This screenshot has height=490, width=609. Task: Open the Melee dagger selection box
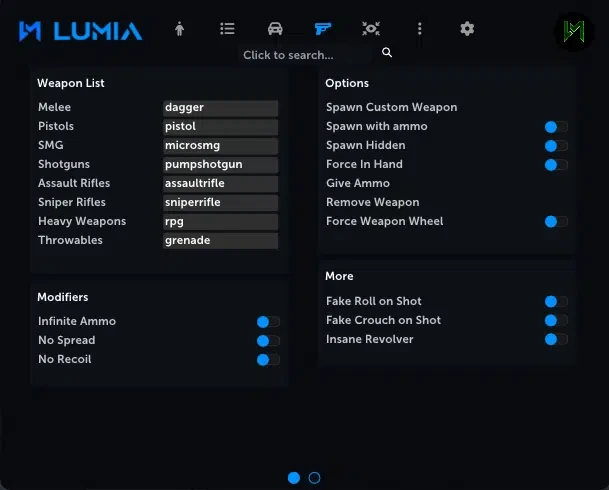click(220, 108)
